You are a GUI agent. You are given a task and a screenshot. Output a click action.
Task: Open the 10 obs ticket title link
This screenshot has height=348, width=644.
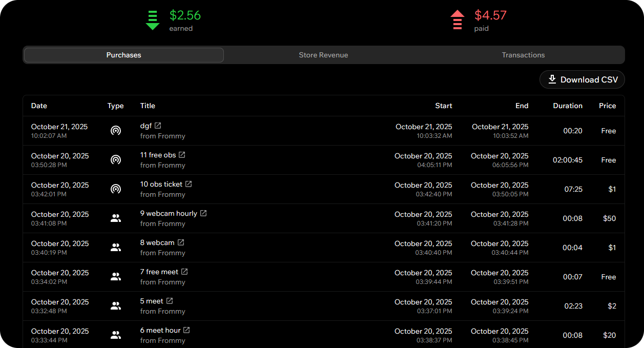click(161, 184)
